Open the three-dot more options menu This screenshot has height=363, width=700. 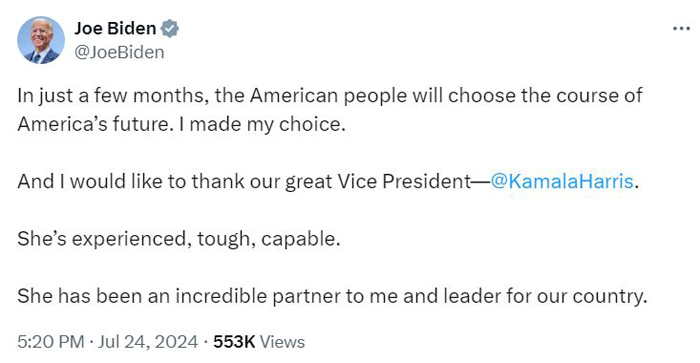[x=681, y=29]
